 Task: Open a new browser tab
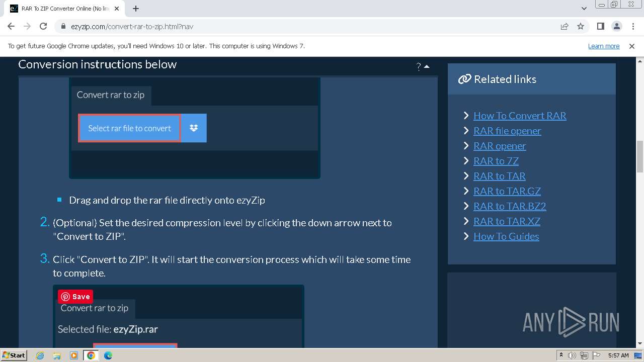point(136,9)
